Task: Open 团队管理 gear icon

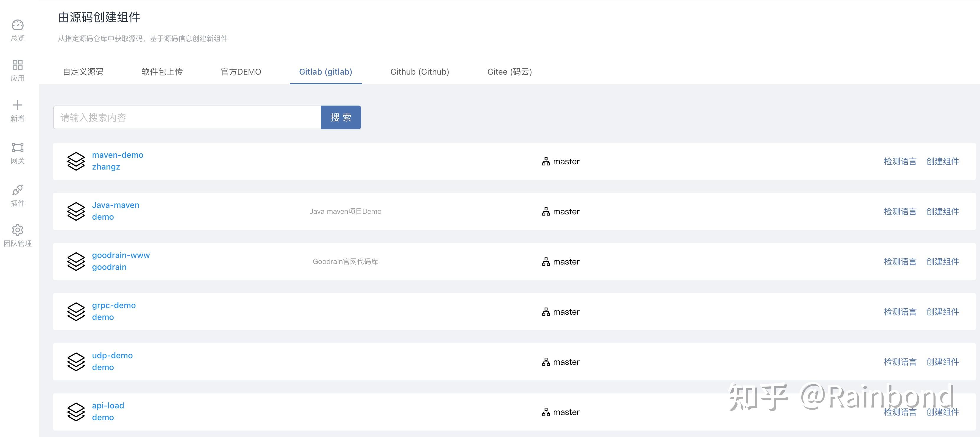Action: pyautogui.click(x=17, y=230)
